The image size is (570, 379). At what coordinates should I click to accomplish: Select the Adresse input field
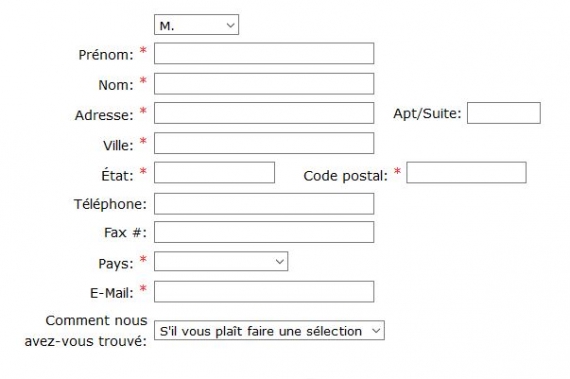point(264,113)
